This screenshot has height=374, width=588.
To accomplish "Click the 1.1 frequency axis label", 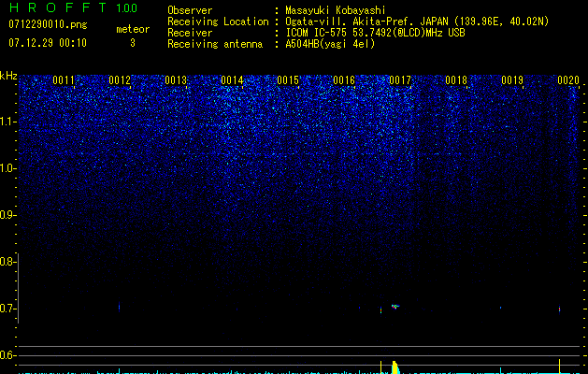I will (7, 122).
